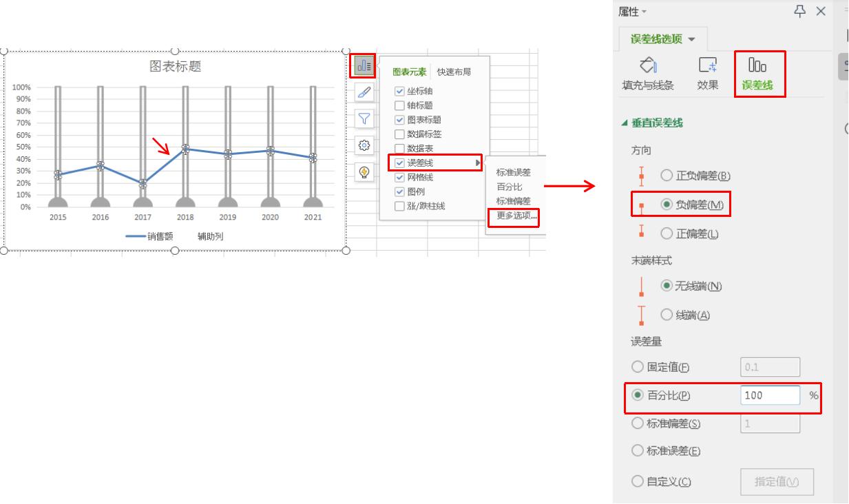Screen dimensions: 849x504
Task: Click the 指定值 button
Action: click(777, 481)
